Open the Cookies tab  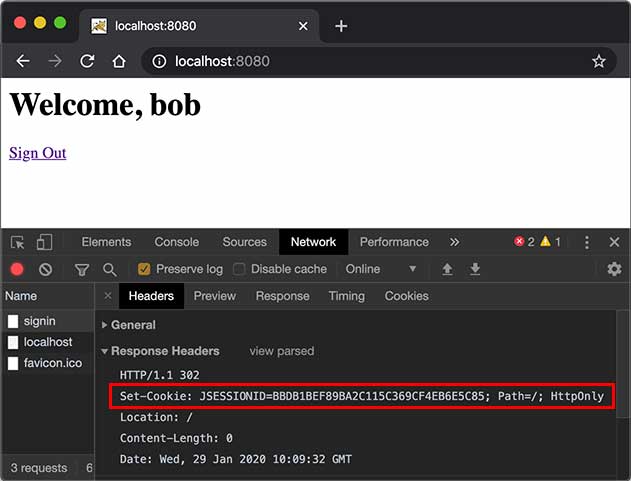click(406, 296)
